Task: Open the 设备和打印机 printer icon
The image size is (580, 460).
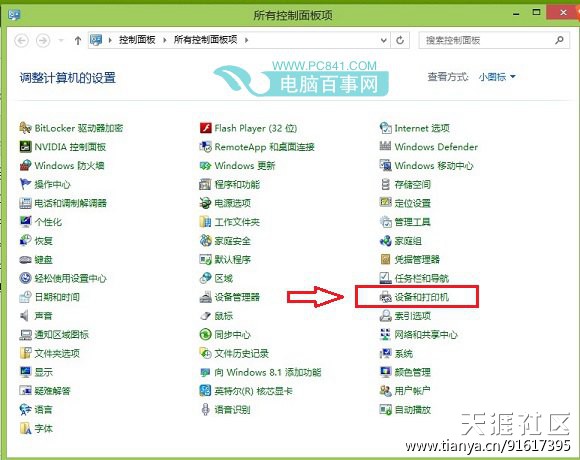Action: (x=385, y=297)
